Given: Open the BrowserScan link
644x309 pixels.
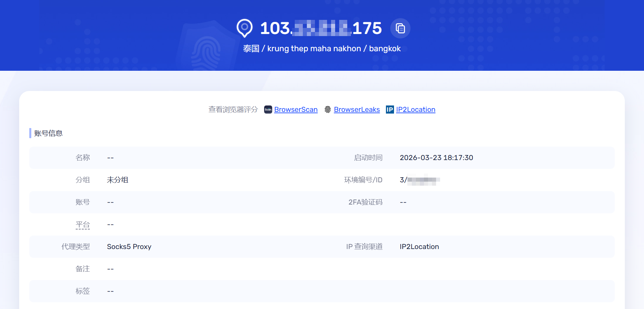Looking at the screenshot, I should click(296, 110).
